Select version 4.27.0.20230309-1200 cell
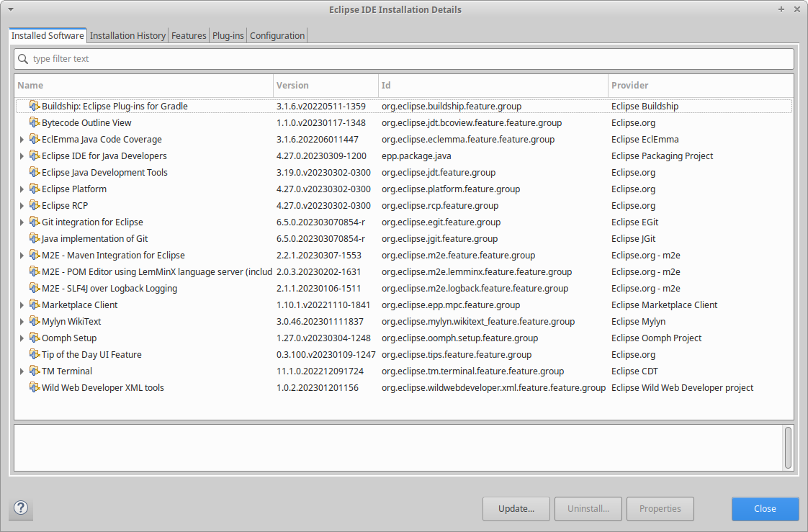This screenshot has width=808, height=532. pos(321,155)
